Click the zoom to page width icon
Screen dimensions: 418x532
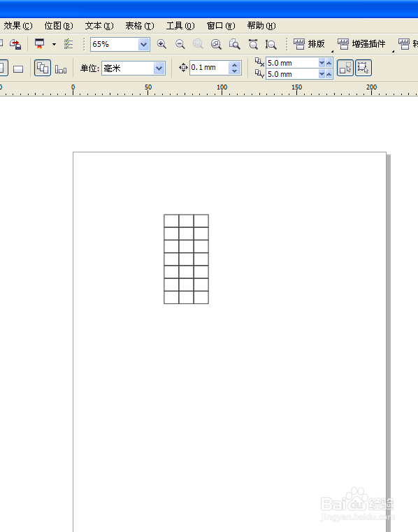tap(253, 44)
